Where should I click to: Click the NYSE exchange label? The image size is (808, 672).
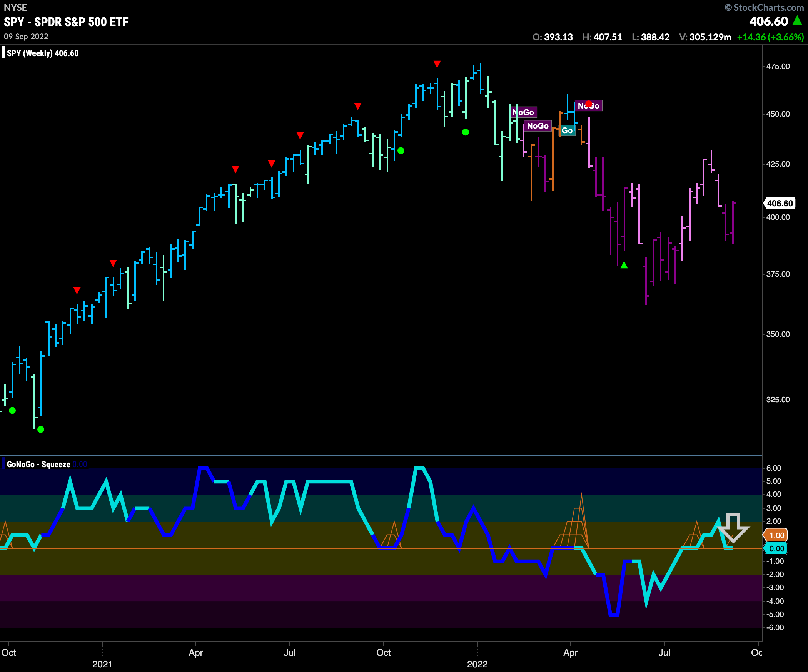pyautogui.click(x=15, y=7)
